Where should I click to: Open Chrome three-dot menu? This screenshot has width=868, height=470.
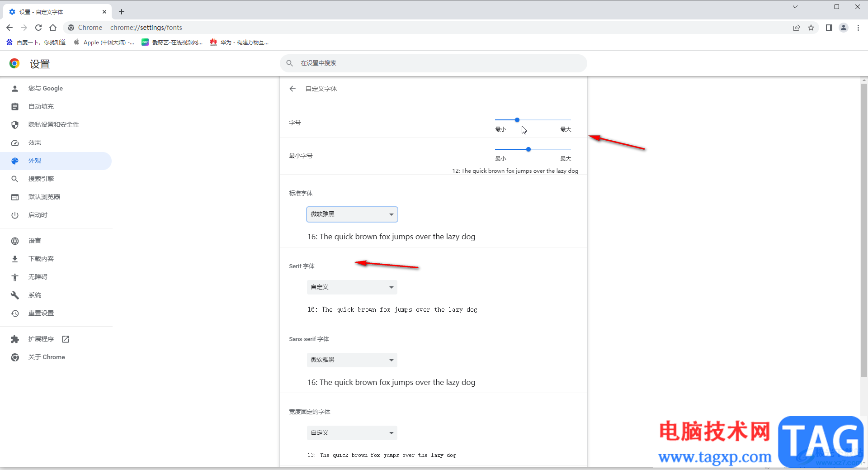858,28
